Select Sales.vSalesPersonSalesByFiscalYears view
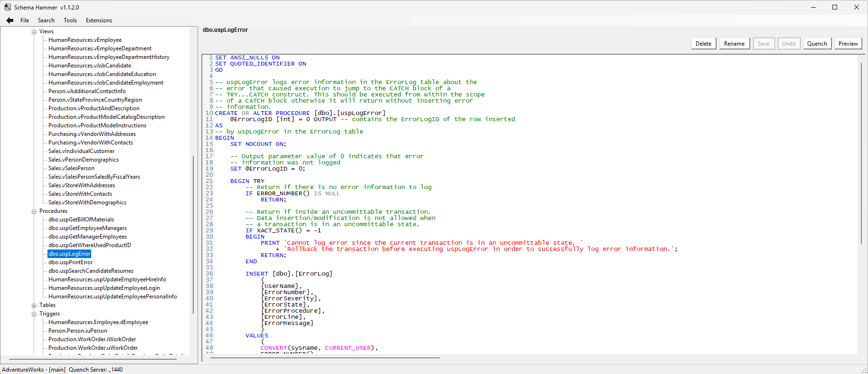 [94, 177]
